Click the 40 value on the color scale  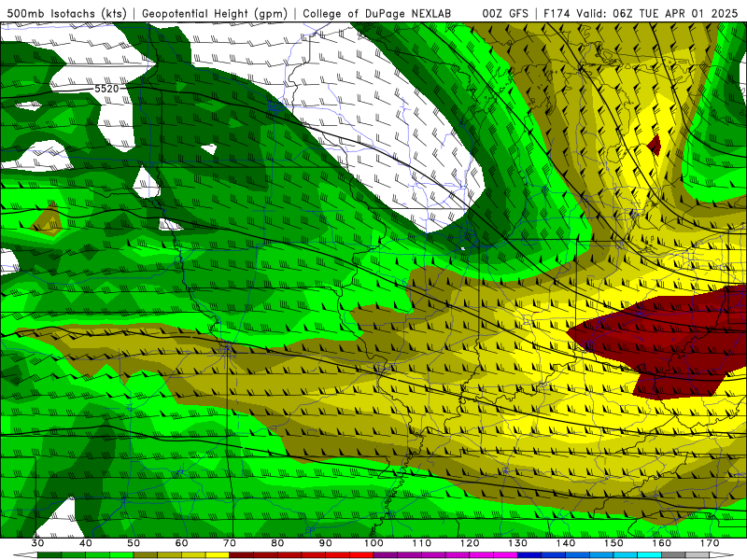point(86,543)
